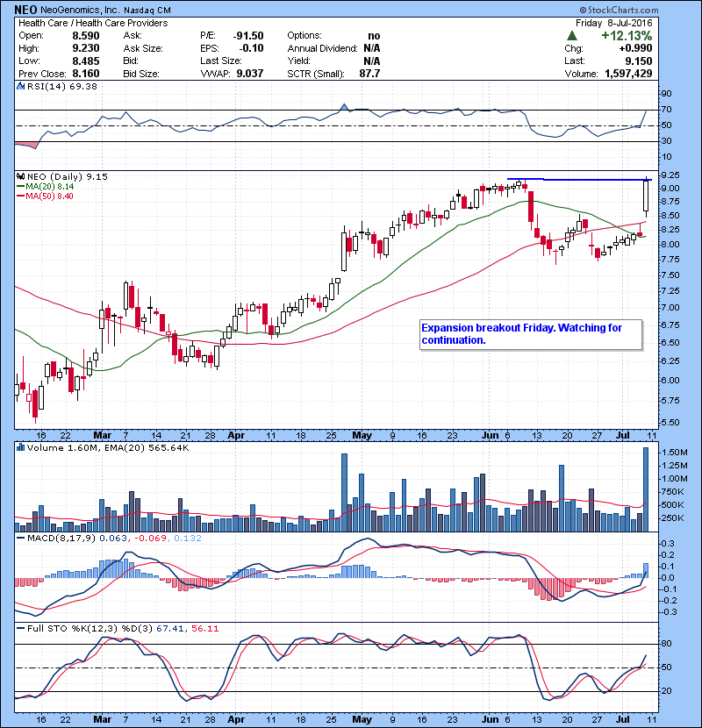Click the Options value no
This screenshot has width=702, height=728.
click(x=374, y=36)
